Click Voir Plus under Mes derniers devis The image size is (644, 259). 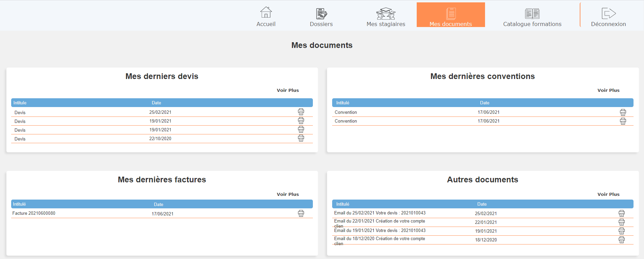(x=287, y=90)
